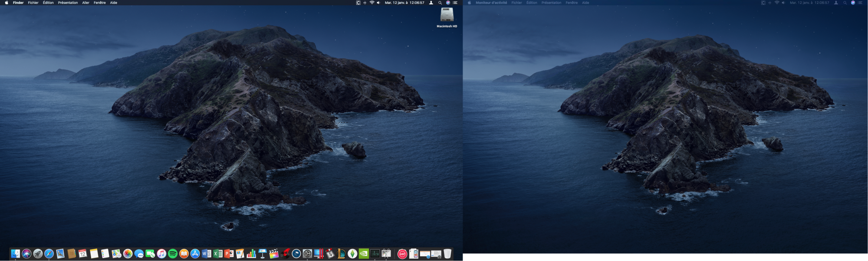Launch League of Legends from Dock
This screenshot has height=261, width=868.
point(341,254)
